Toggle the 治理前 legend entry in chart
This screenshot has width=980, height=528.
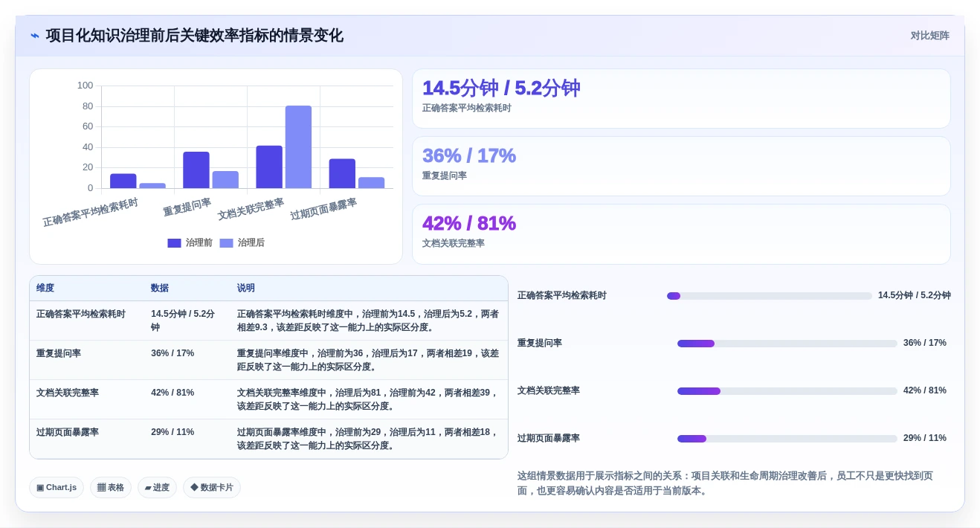(x=190, y=242)
